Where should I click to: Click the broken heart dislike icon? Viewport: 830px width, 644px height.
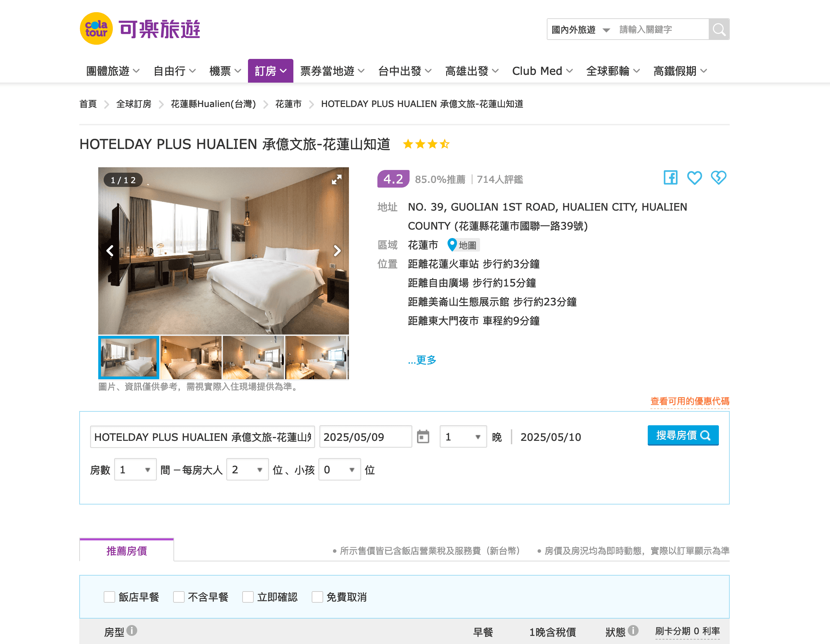(x=718, y=177)
